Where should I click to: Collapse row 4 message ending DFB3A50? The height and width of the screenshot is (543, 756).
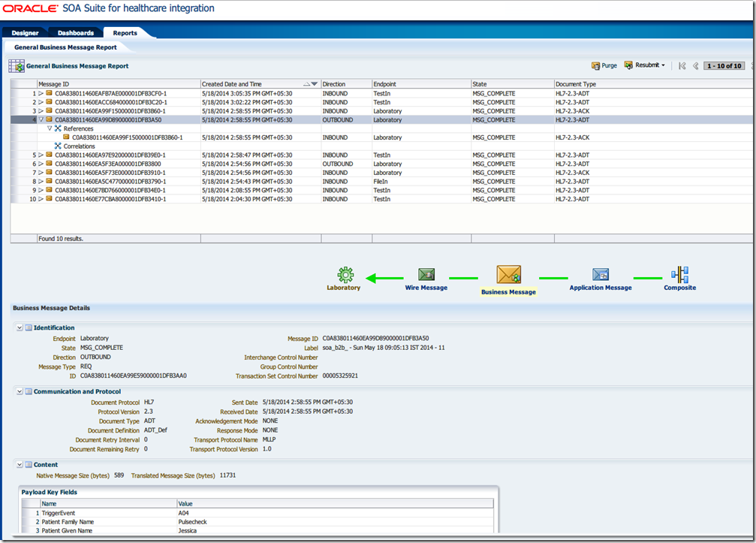coord(41,119)
